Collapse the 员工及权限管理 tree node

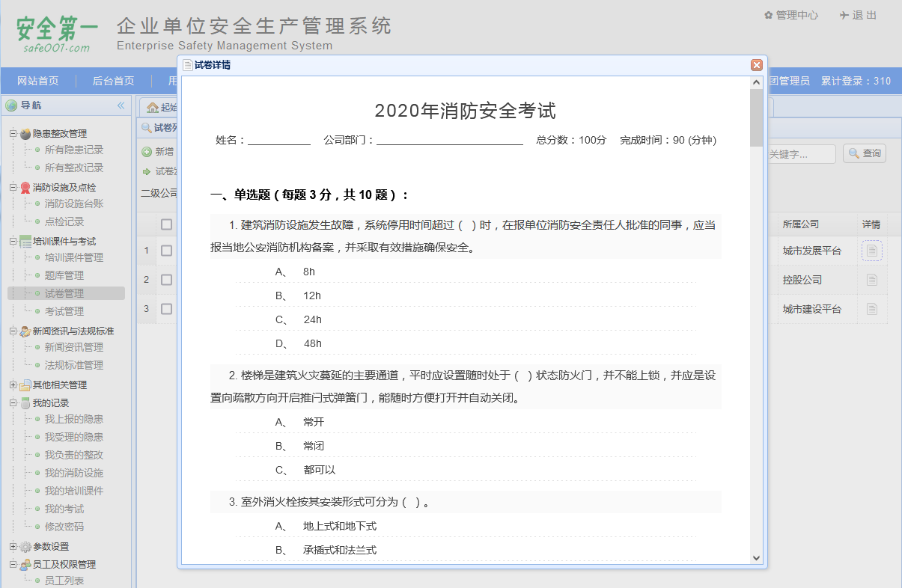13,565
